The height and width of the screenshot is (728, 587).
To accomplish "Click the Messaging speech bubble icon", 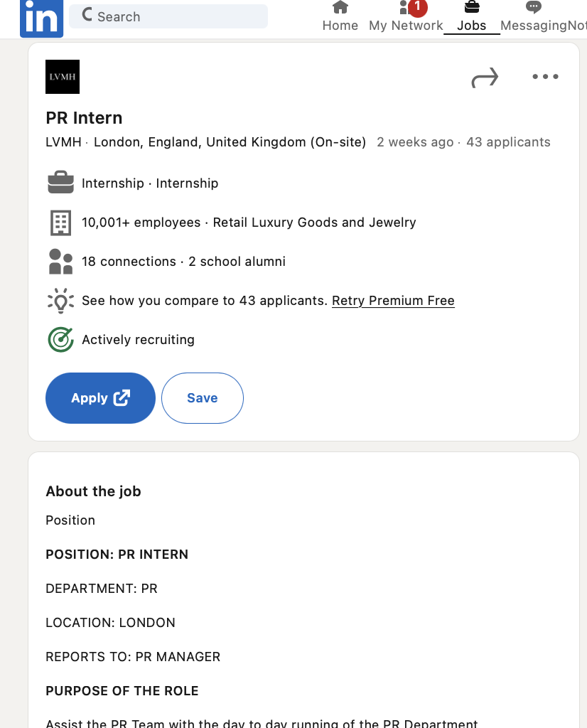I will [x=533, y=7].
